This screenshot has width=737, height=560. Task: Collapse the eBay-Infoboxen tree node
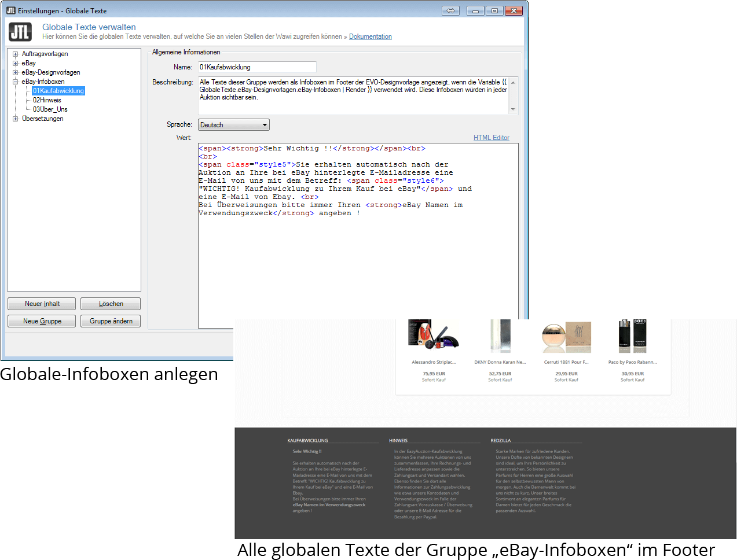pyautogui.click(x=16, y=82)
